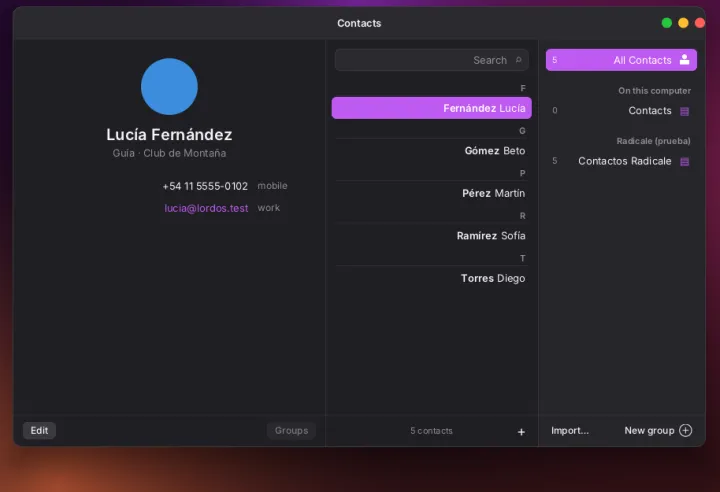720x492 pixels.
Task: Close window with red button
Action: point(700,23)
